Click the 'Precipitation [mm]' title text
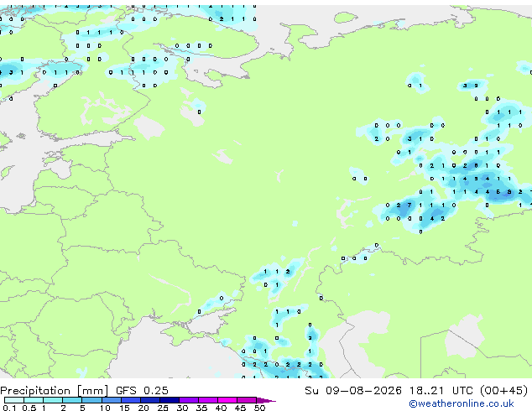 point(55,391)
